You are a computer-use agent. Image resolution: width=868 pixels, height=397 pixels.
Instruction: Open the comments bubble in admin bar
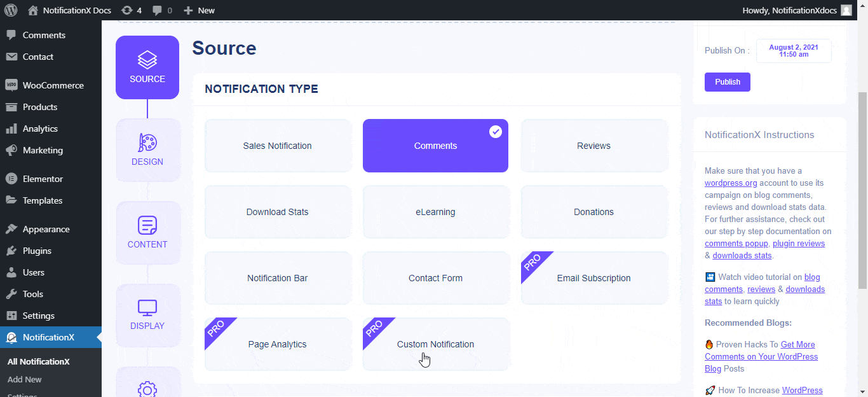click(x=161, y=10)
